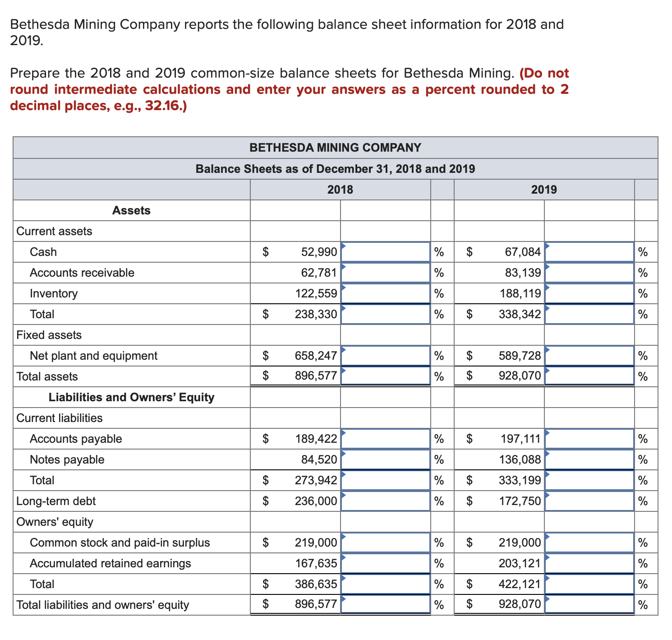Click the 2019 Notes payable percent field
The width and height of the screenshot is (672, 640).
pyautogui.click(x=589, y=459)
